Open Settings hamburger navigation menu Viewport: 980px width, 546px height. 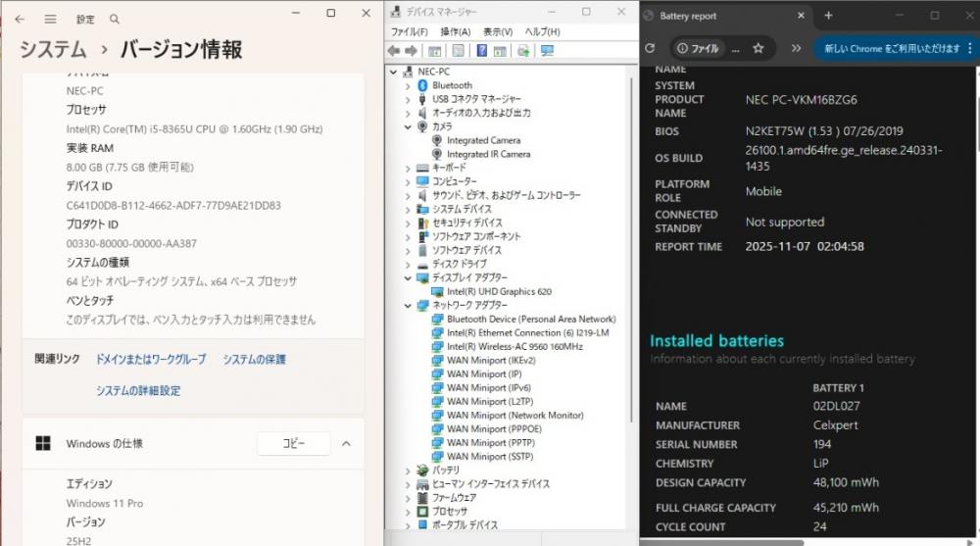point(51,20)
